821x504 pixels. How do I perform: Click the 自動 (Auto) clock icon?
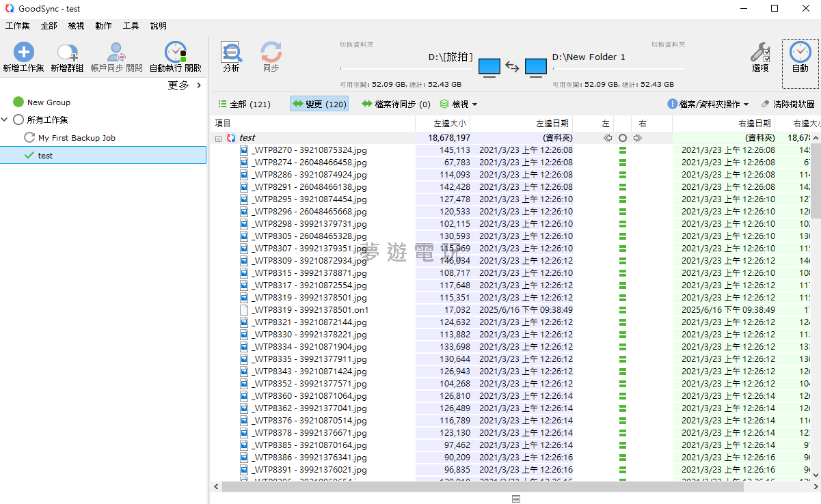tap(800, 53)
